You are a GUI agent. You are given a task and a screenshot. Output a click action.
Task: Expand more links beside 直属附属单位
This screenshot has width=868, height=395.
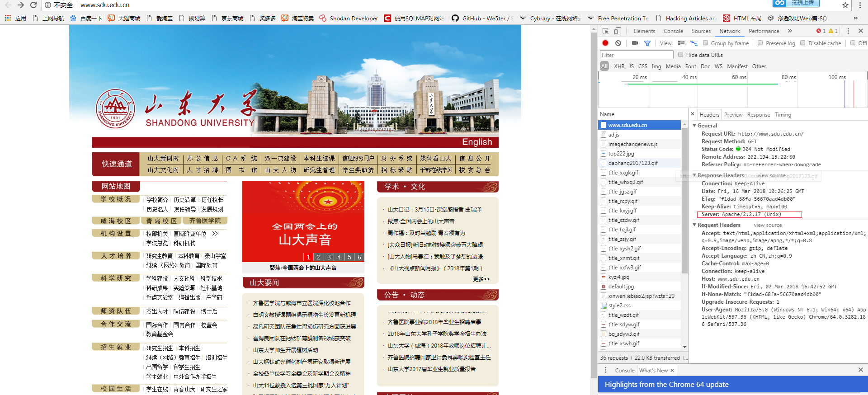coord(215,234)
